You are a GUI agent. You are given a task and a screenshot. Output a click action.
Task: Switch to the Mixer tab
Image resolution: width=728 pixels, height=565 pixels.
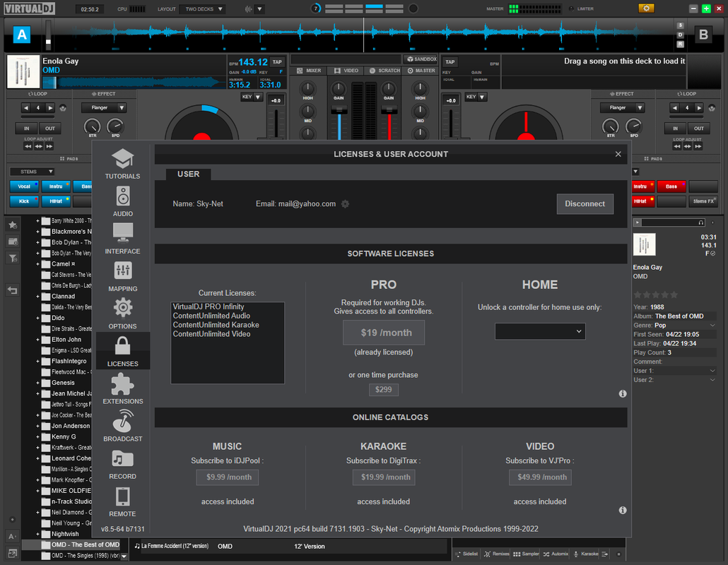(x=309, y=71)
